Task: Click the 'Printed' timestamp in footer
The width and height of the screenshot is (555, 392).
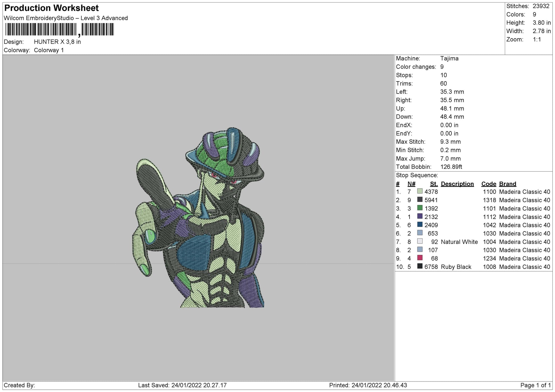Action: coord(368,385)
